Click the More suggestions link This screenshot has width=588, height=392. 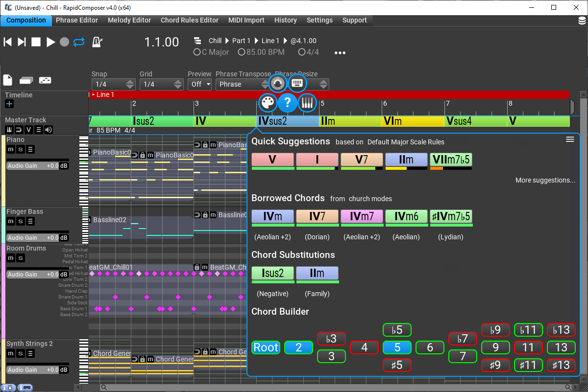point(545,180)
